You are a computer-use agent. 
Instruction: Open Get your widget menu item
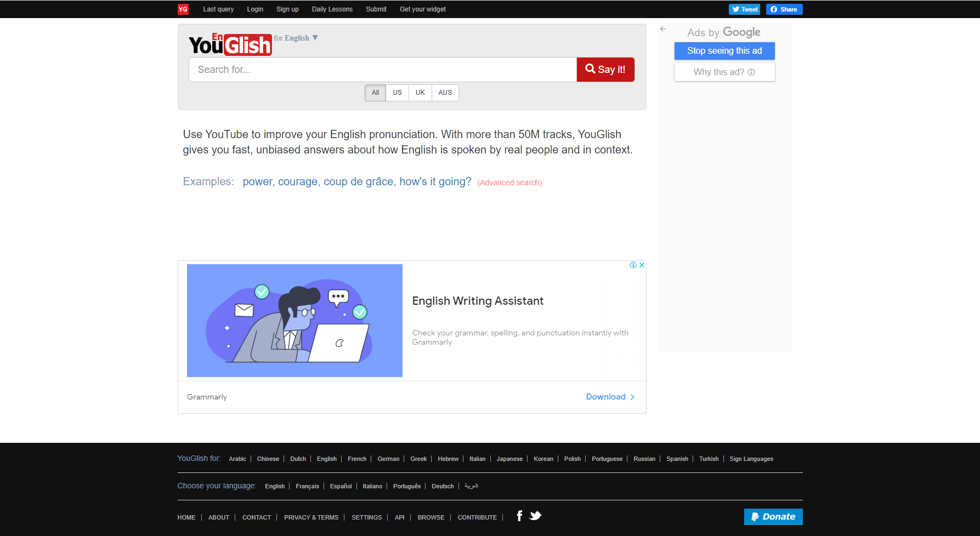click(423, 9)
